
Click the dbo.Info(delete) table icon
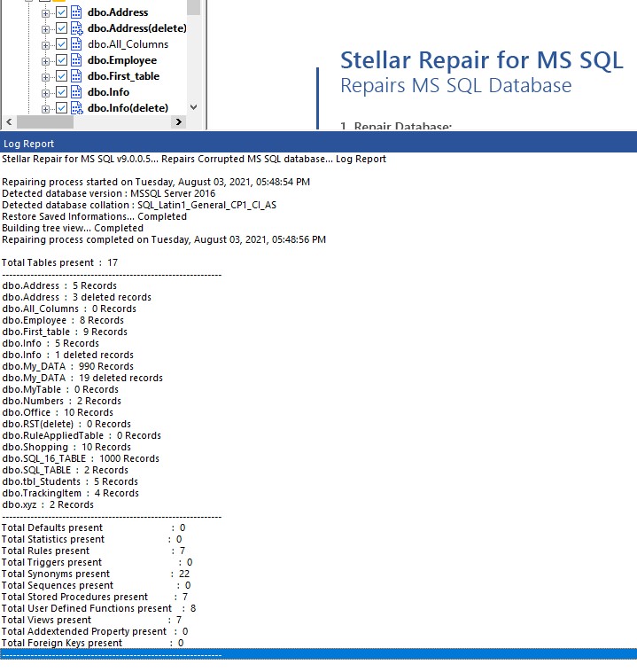(x=77, y=108)
